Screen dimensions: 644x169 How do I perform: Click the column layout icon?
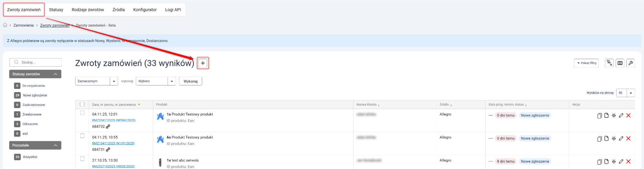click(x=620, y=63)
